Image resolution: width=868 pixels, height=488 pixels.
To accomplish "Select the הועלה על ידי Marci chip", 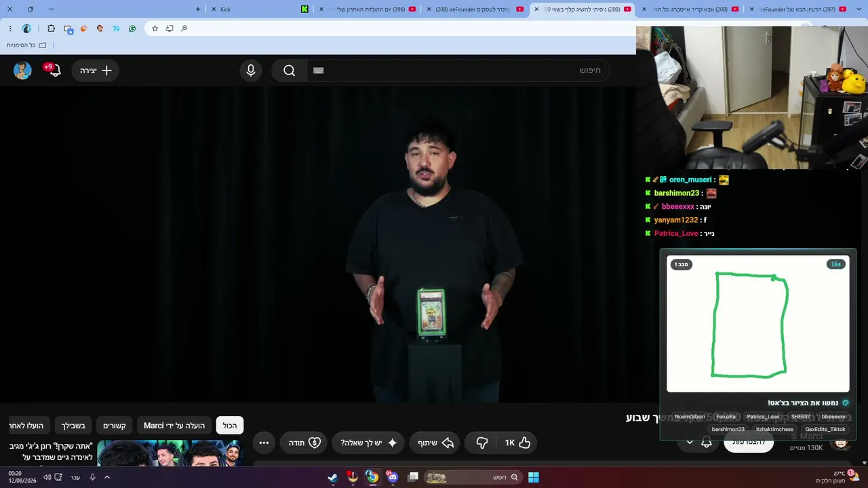I will (174, 426).
